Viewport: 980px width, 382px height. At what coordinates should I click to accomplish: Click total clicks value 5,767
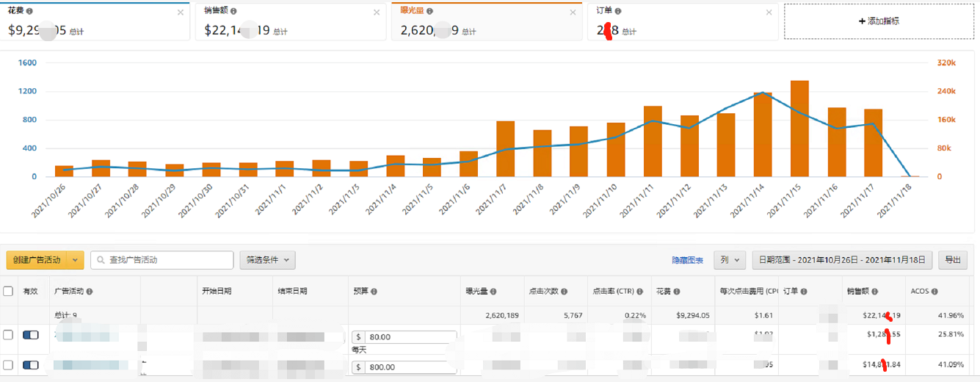[x=572, y=316]
